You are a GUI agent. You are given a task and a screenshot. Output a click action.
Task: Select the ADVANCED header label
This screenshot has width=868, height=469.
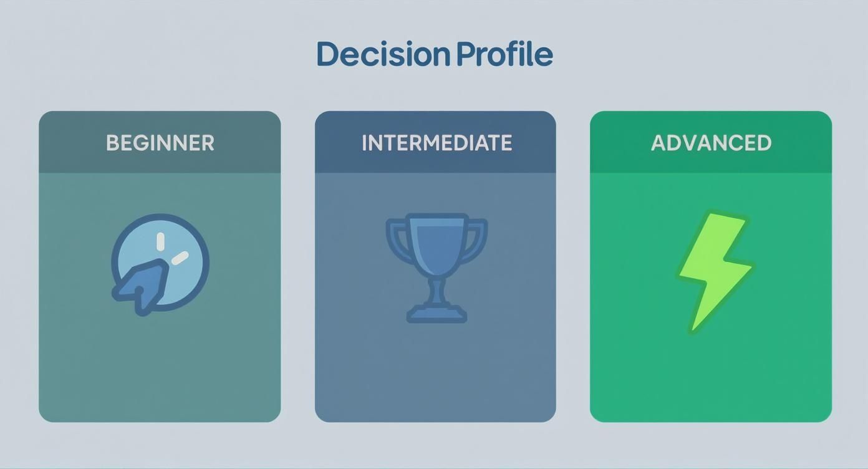pyautogui.click(x=711, y=143)
